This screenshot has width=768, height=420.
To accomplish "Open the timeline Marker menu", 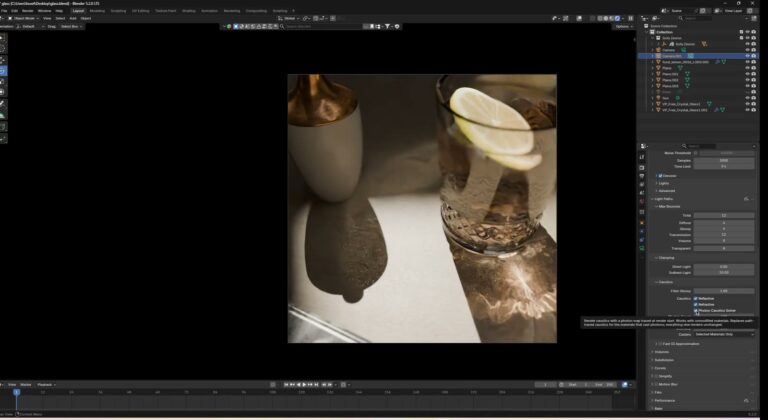I will click(25, 385).
